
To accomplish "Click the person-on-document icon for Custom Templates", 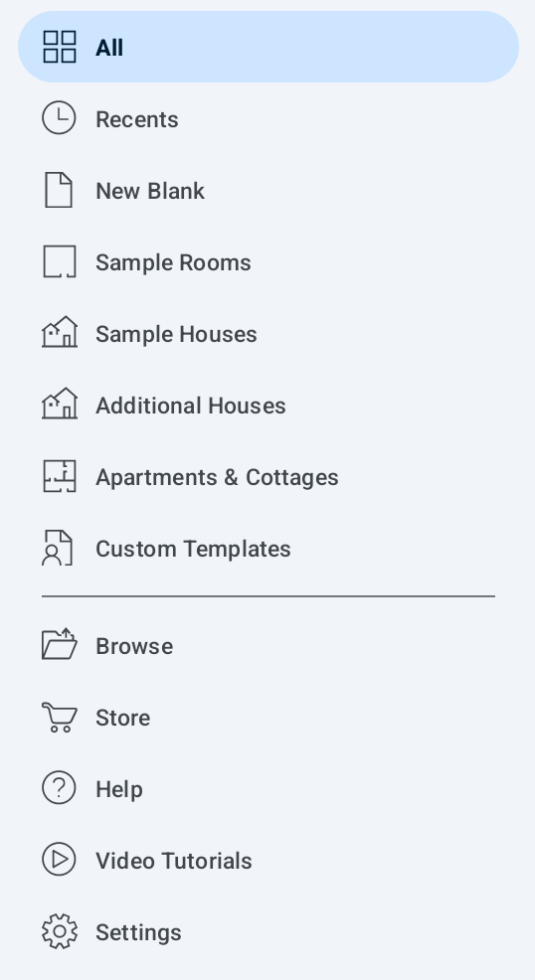I will click(x=58, y=548).
